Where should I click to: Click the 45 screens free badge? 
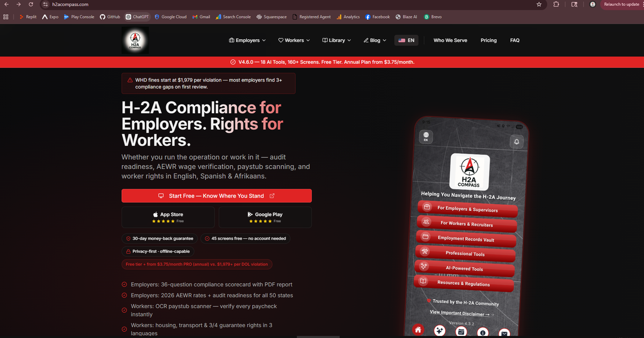click(x=246, y=238)
